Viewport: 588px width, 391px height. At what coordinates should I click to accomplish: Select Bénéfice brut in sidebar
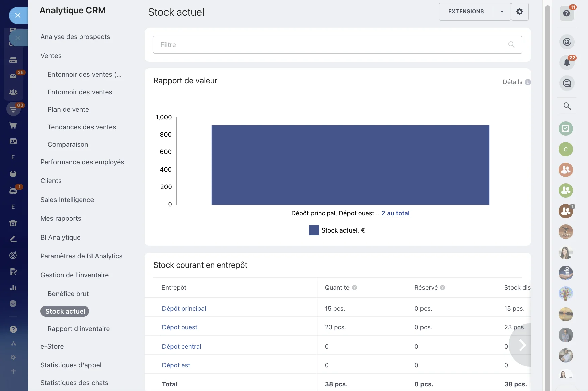pyautogui.click(x=68, y=294)
